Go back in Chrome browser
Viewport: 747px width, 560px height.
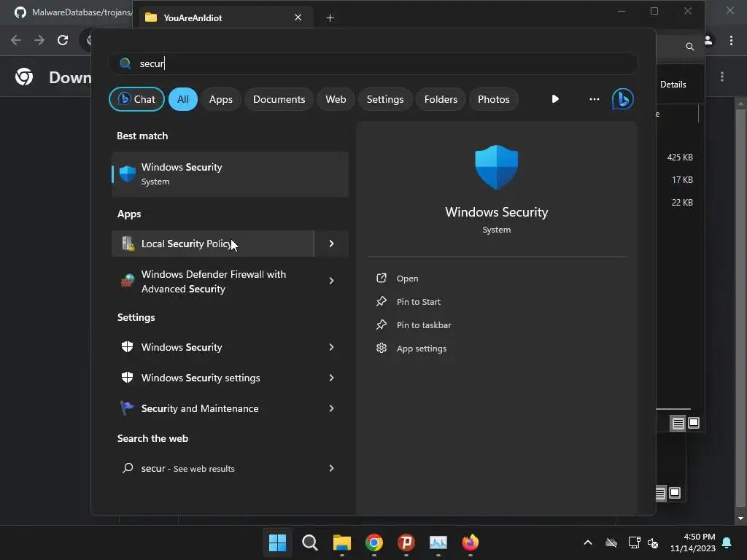tap(16, 40)
